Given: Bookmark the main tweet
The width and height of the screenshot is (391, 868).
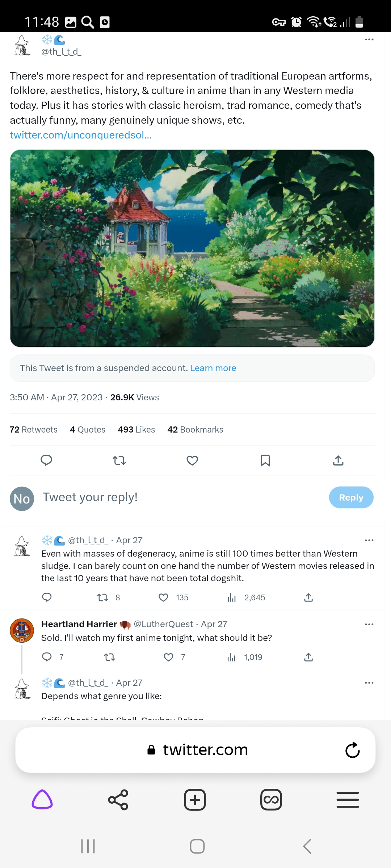Looking at the screenshot, I should [265, 460].
